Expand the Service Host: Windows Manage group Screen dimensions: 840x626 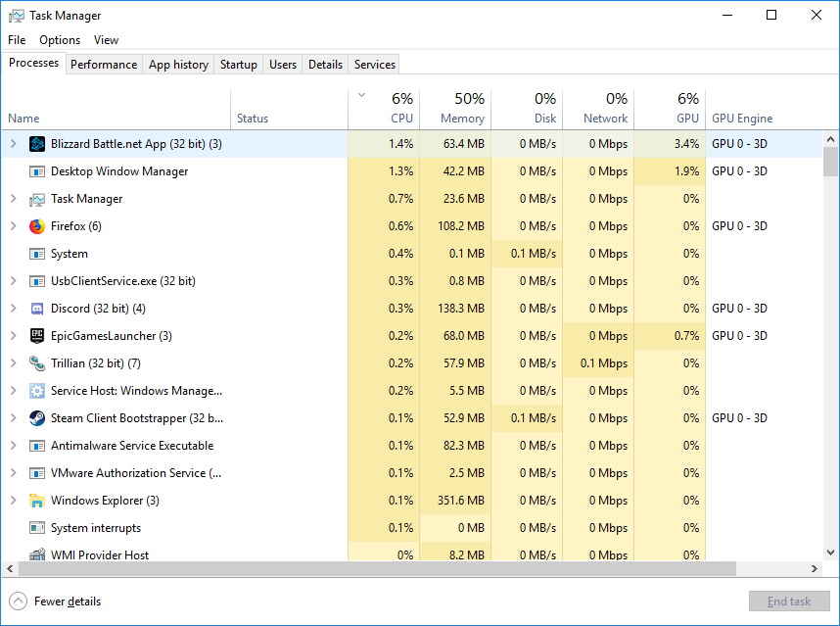coord(14,391)
